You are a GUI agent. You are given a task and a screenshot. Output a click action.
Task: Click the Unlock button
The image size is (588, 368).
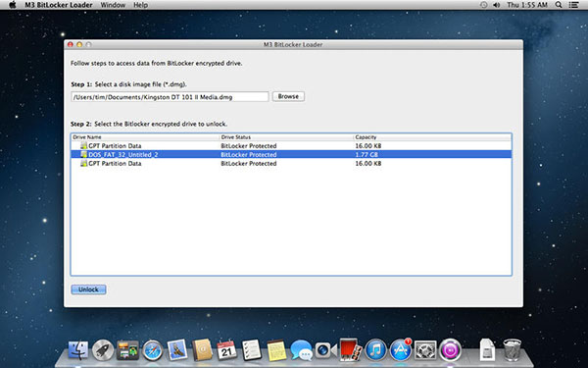88,289
